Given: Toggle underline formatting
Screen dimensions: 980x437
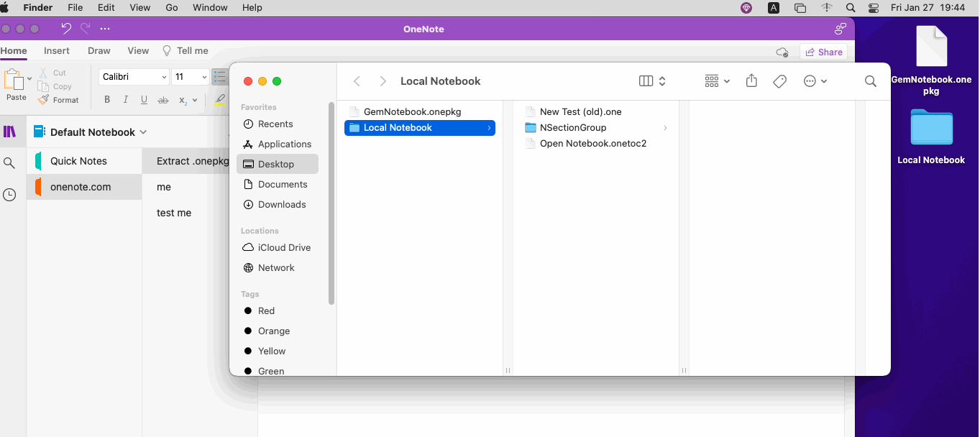Looking at the screenshot, I should pos(145,100).
